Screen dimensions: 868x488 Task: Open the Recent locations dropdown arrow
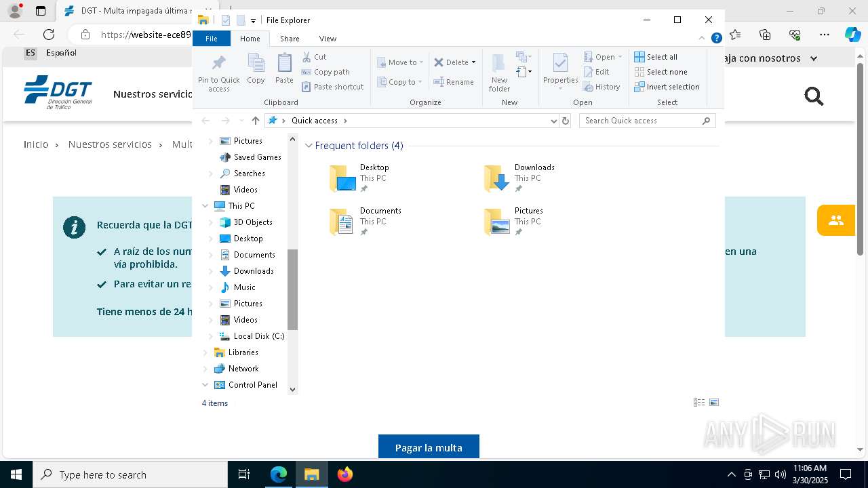[x=241, y=121]
